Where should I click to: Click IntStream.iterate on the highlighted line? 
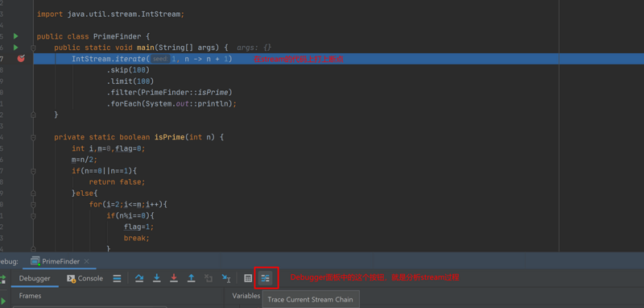point(109,59)
